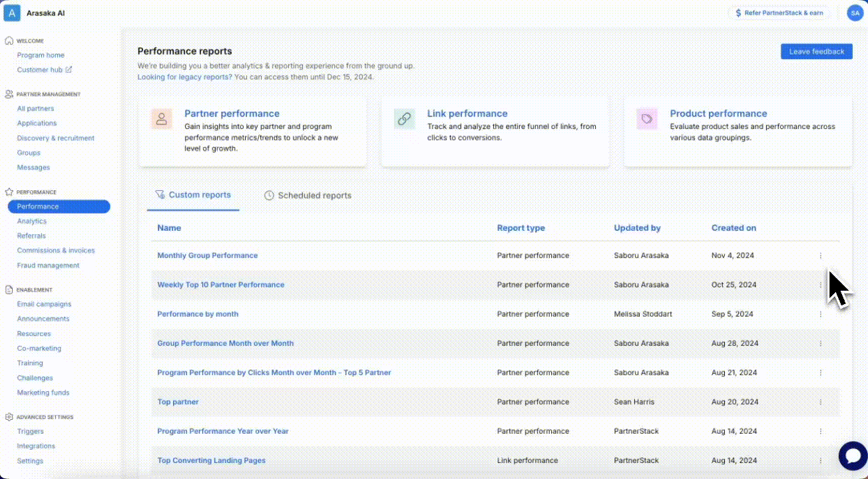868x479 pixels.
Task: Open options menu for Group Performance Month over Month
Action: coord(820,343)
